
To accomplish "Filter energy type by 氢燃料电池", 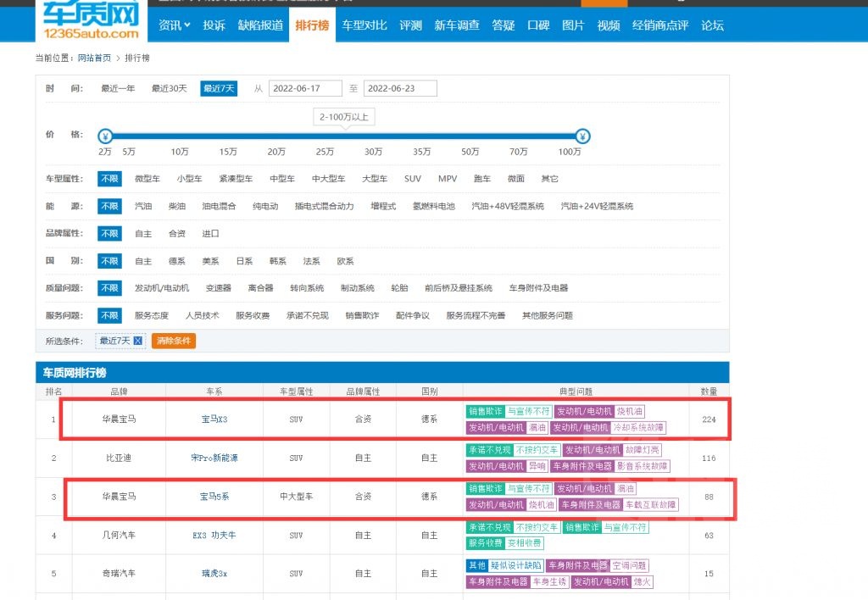I will [434, 207].
